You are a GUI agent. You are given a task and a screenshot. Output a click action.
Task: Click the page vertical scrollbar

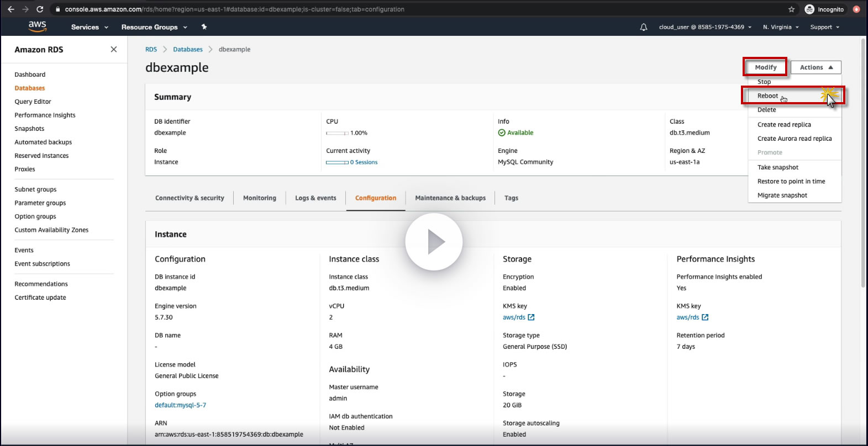point(863,162)
